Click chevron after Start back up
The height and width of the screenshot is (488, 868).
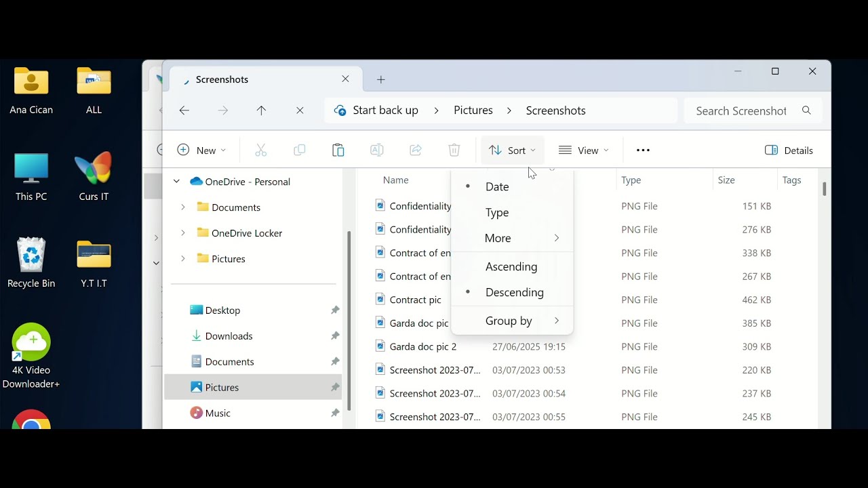pos(436,110)
